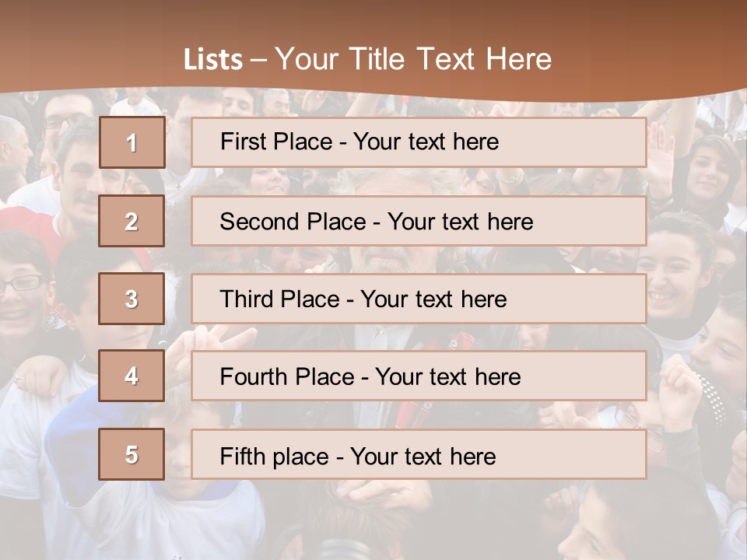The width and height of the screenshot is (747, 560).
Task: Click the "Second Place - Your text here" box
Action: tap(419, 221)
